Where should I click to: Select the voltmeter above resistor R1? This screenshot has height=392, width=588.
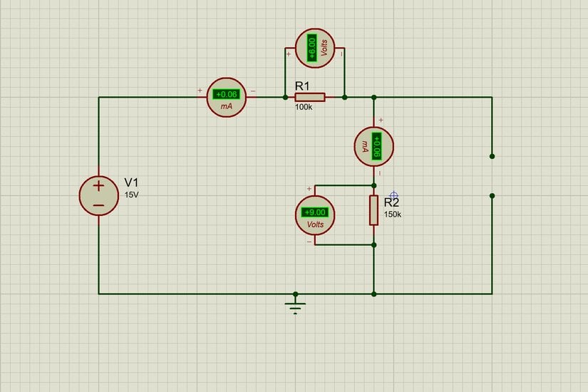[x=315, y=49]
